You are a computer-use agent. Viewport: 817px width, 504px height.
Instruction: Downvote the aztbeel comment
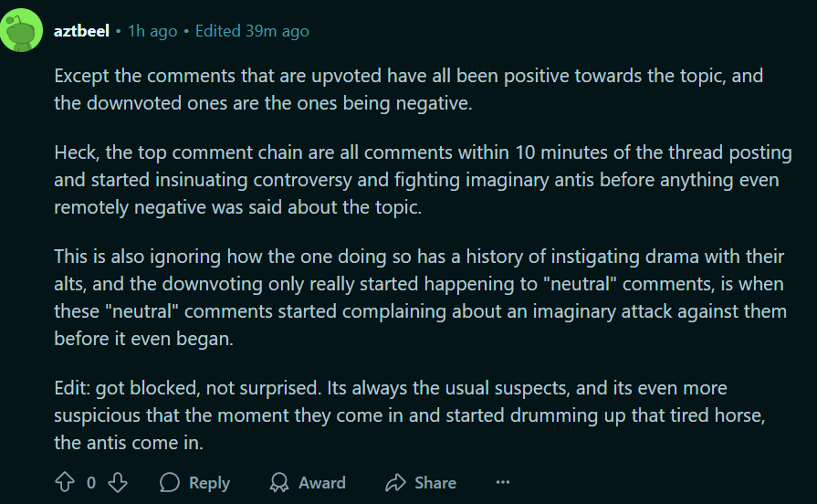point(118,482)
